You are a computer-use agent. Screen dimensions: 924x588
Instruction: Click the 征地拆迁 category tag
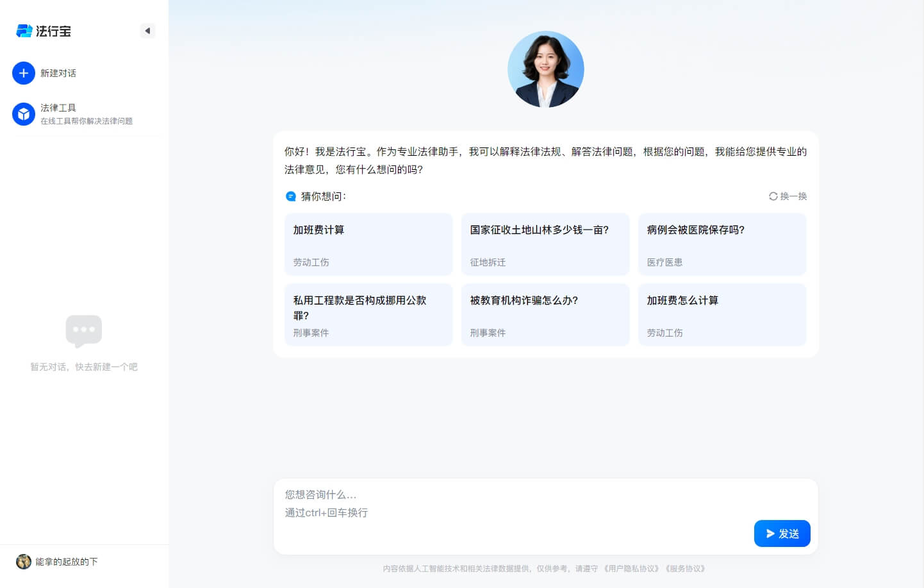[x=488, y=262]
